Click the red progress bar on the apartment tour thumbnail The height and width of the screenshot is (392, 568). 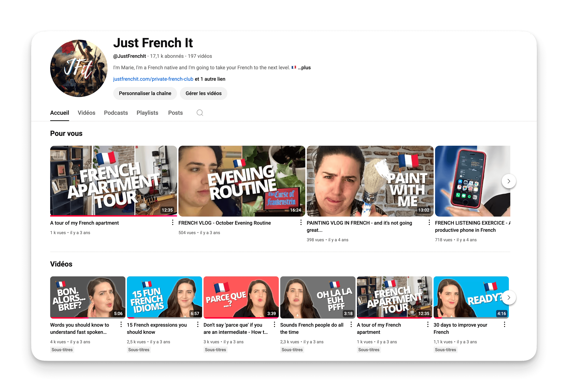(x=113, y=216)
